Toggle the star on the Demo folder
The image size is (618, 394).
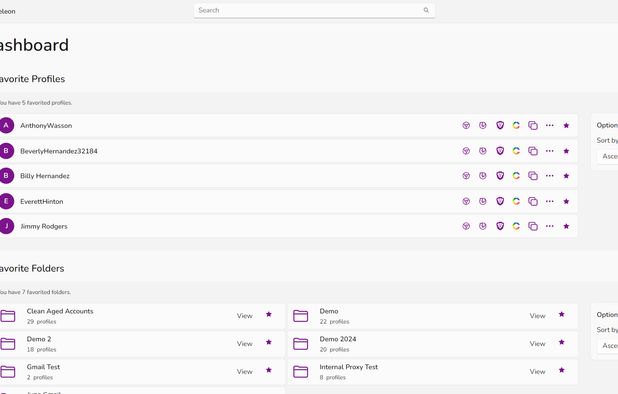point(562,314)
